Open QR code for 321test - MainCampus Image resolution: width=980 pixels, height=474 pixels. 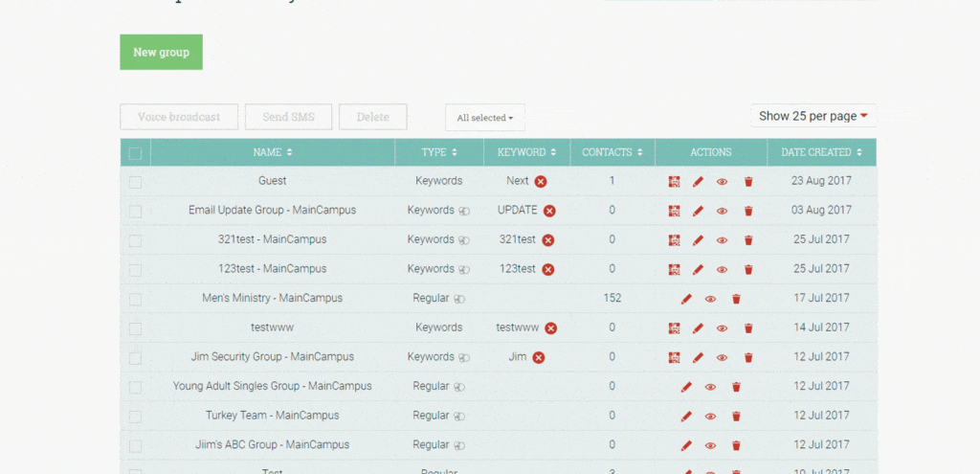[x=674, y=240]
